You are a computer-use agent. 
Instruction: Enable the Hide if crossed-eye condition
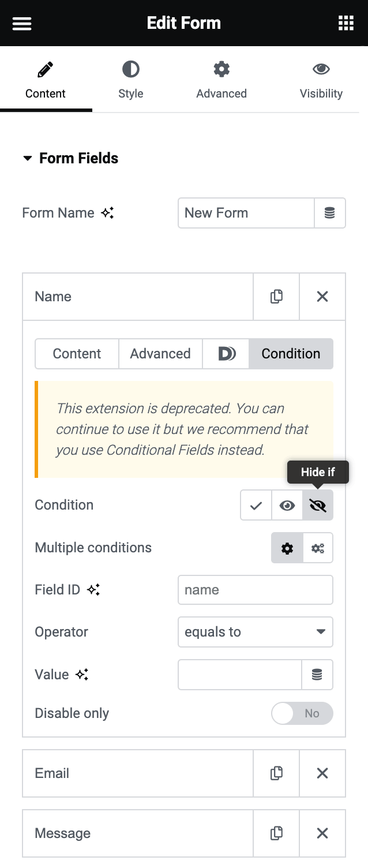coord(318,505)
